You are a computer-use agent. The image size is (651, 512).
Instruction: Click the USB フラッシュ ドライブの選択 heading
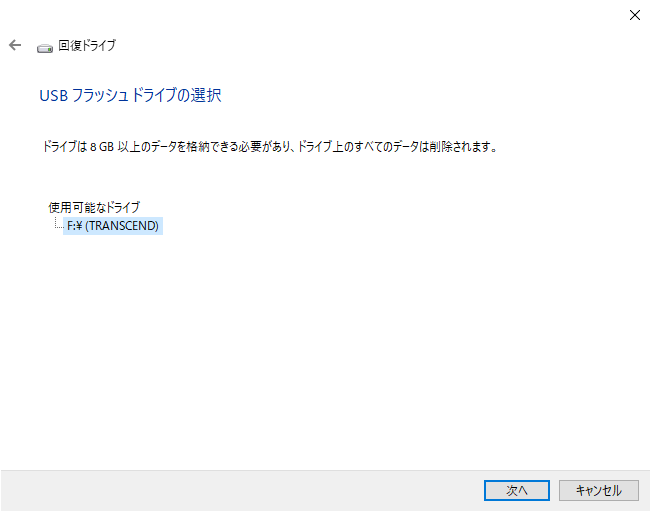[x=130, y=96]
